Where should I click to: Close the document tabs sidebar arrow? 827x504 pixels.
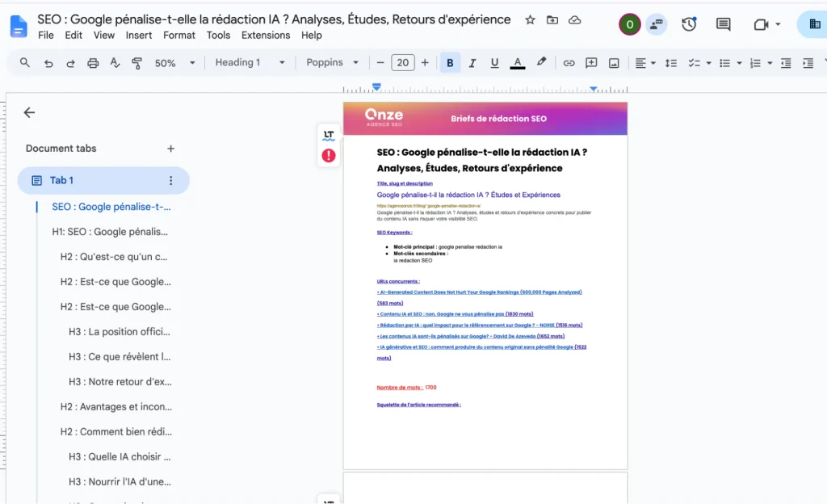point(30,112)
